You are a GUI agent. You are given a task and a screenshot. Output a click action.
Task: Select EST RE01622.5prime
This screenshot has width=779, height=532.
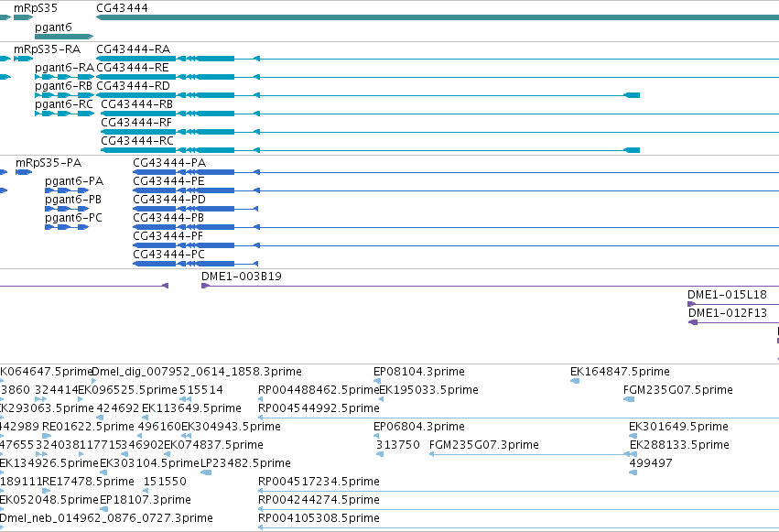tap(89, 428)
